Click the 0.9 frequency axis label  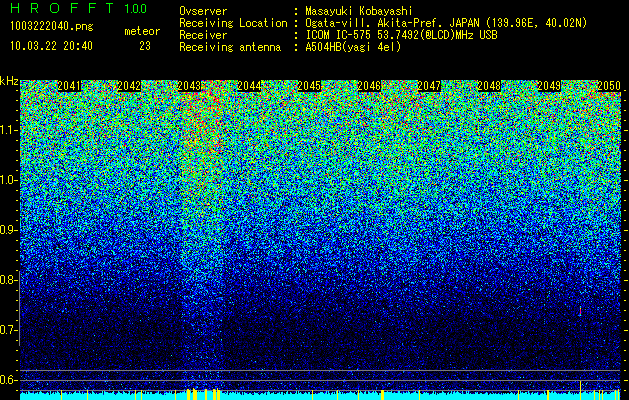point(8,230)
